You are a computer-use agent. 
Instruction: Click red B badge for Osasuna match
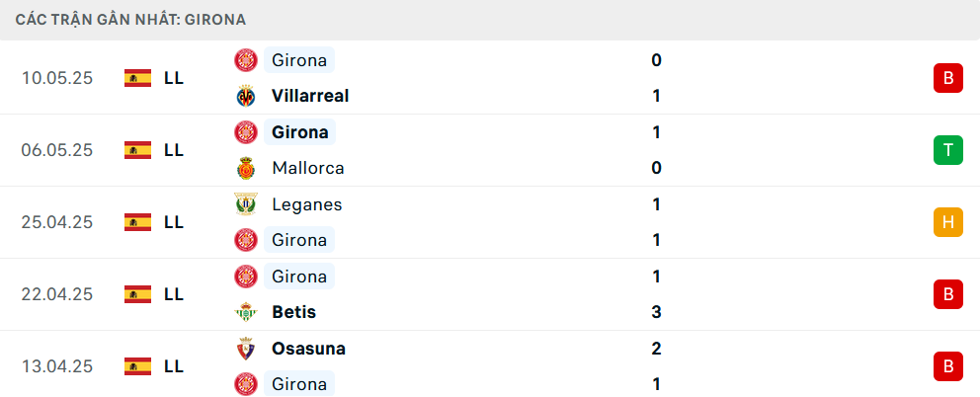(948, 366)
